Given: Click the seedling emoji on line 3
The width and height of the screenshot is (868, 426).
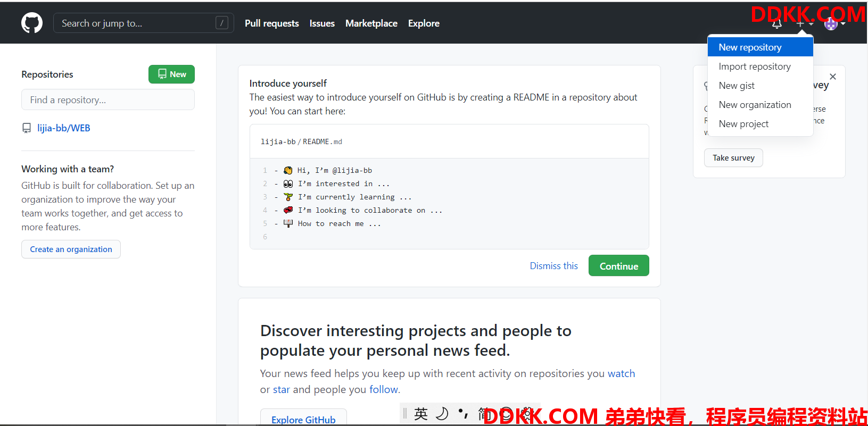Looking at the screenshot, I should [288, 197].
